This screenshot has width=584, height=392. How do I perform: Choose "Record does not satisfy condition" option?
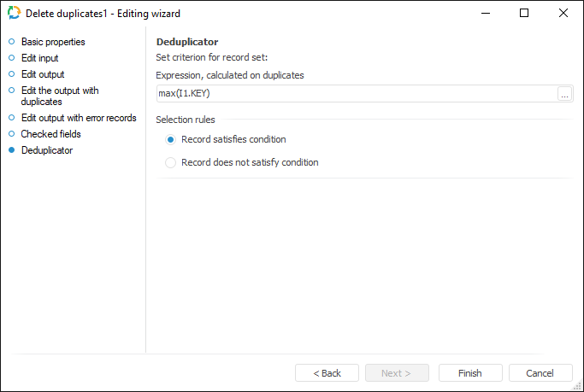tap(171, 162)
